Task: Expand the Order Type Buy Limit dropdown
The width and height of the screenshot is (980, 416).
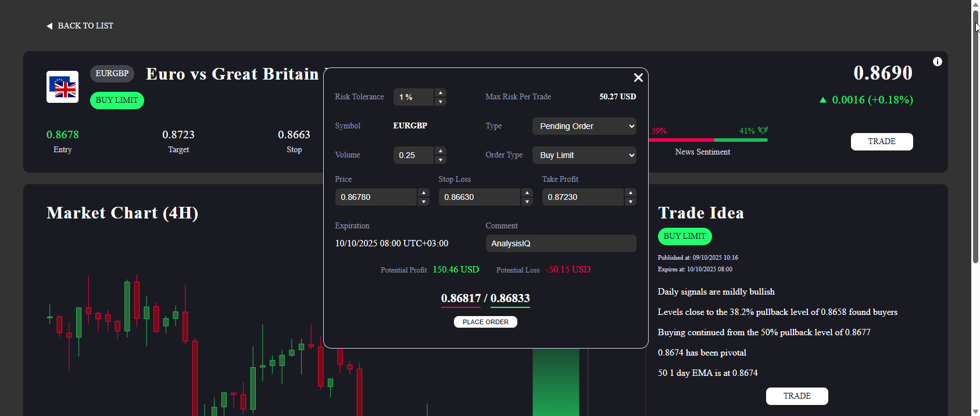Action: click(584, 155)
